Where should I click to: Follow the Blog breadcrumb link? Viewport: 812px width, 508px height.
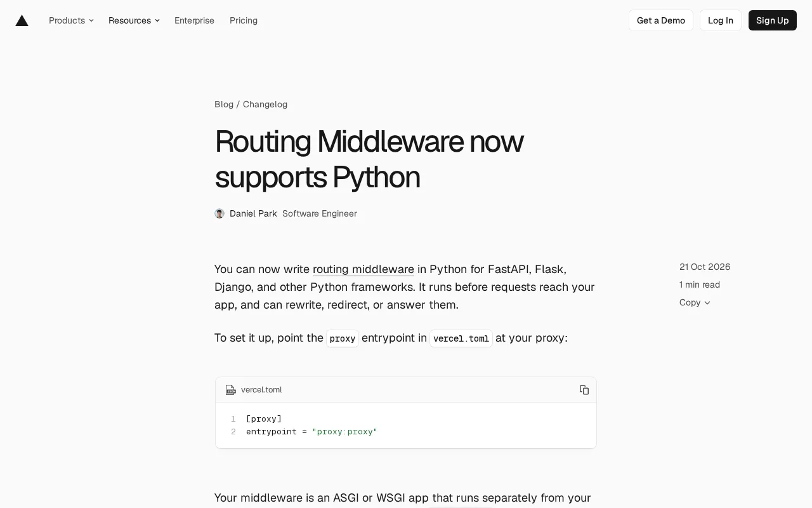[x=224, y=104]
